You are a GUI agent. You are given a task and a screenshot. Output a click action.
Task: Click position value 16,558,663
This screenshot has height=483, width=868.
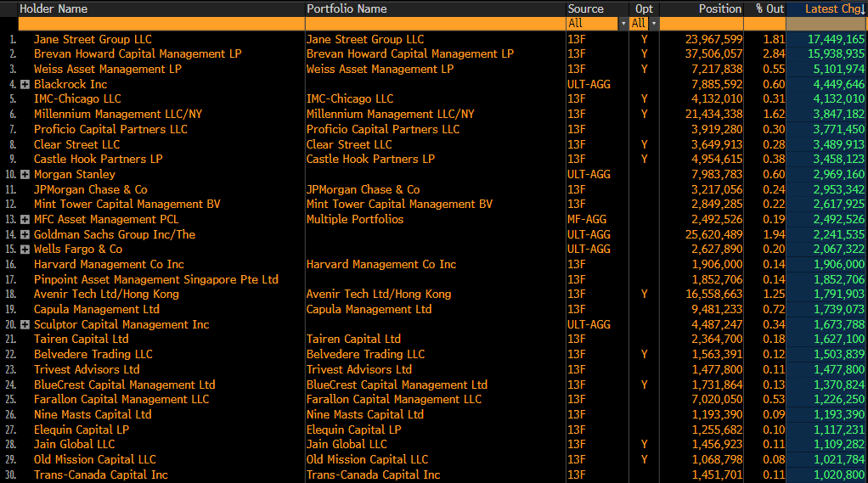click(713, 295)
